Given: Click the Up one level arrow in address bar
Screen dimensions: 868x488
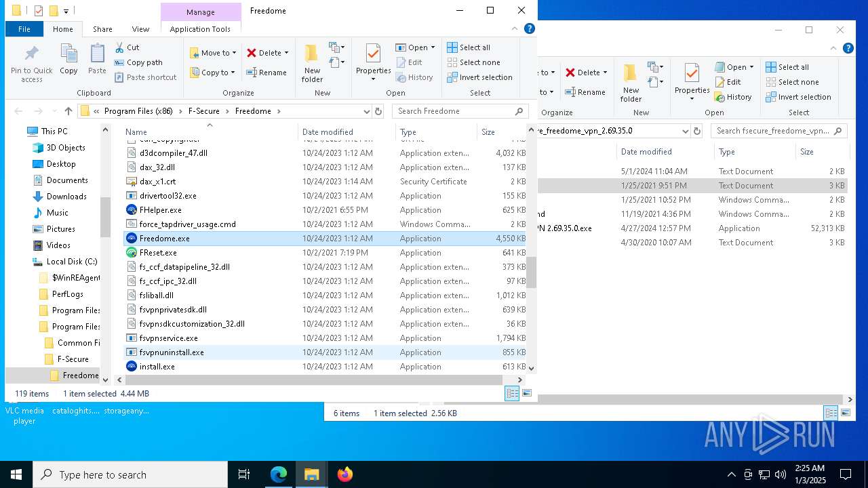Looking at the screenshot, I should click(x=68, y=111).
